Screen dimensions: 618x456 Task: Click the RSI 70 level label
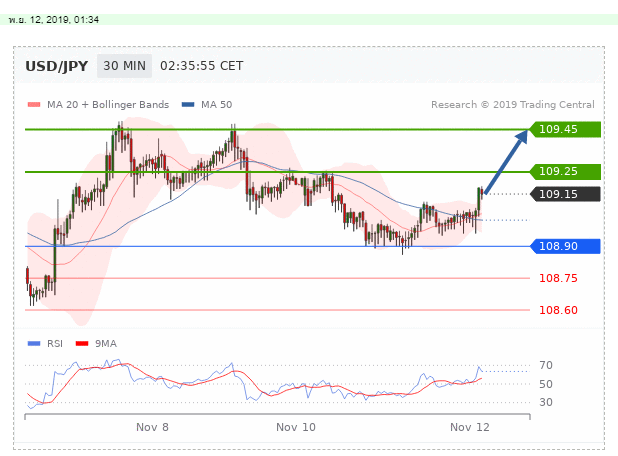[546, 365]
